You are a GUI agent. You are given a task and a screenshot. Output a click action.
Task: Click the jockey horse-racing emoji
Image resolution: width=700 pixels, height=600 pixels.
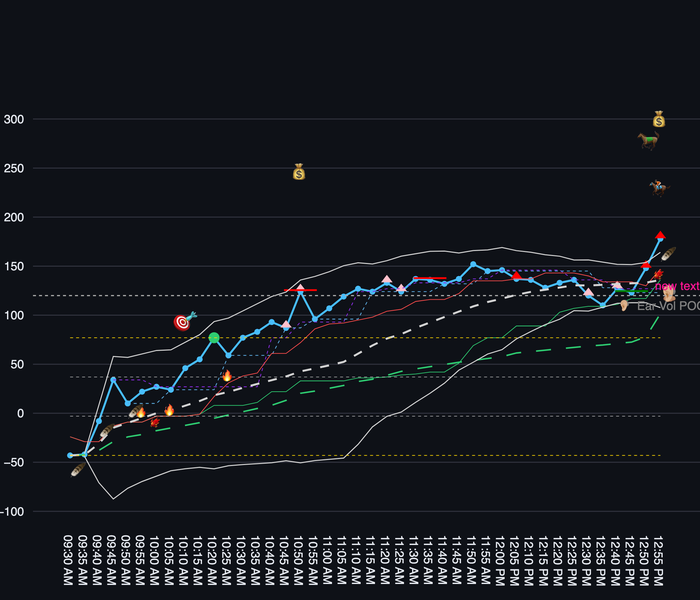[x=659, y=189]
